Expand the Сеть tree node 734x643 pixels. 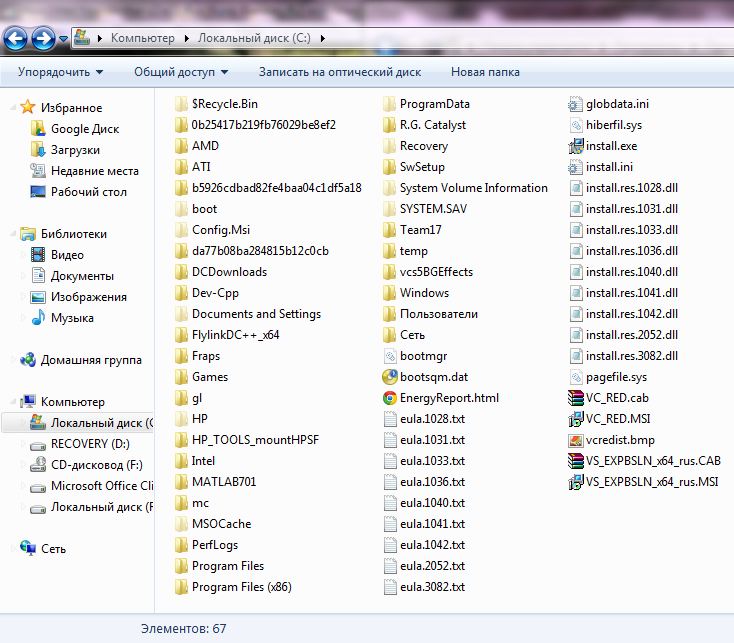pos(14,548)
